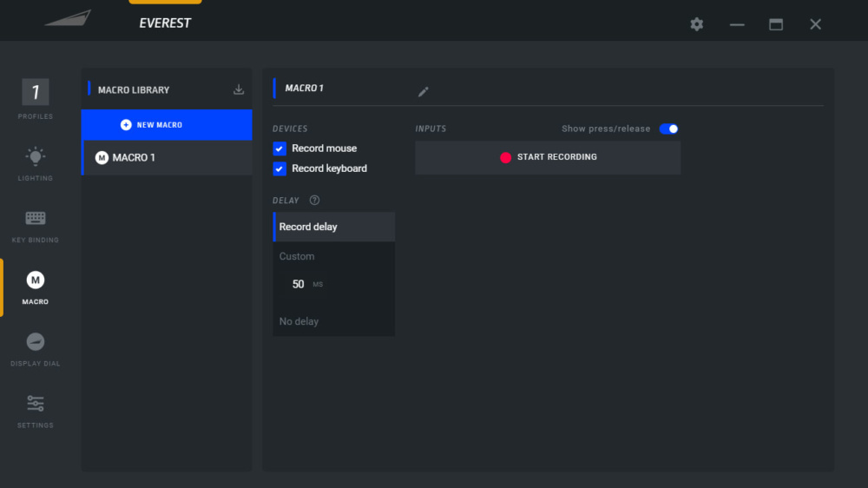Click the Everest logo in the title bar
Image resolution: width=868 pixels, height=488 pixels.
point(68,17)
